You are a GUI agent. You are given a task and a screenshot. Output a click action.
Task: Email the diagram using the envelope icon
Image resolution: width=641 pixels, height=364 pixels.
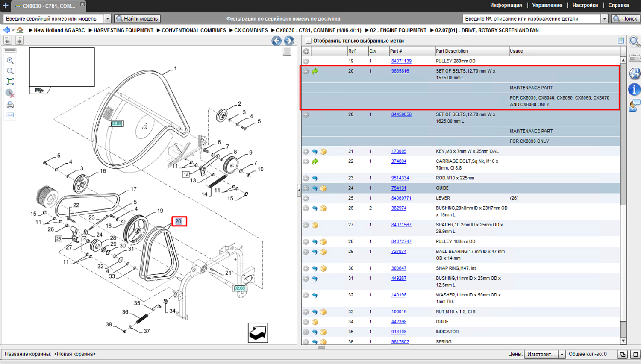coord(10,115)
